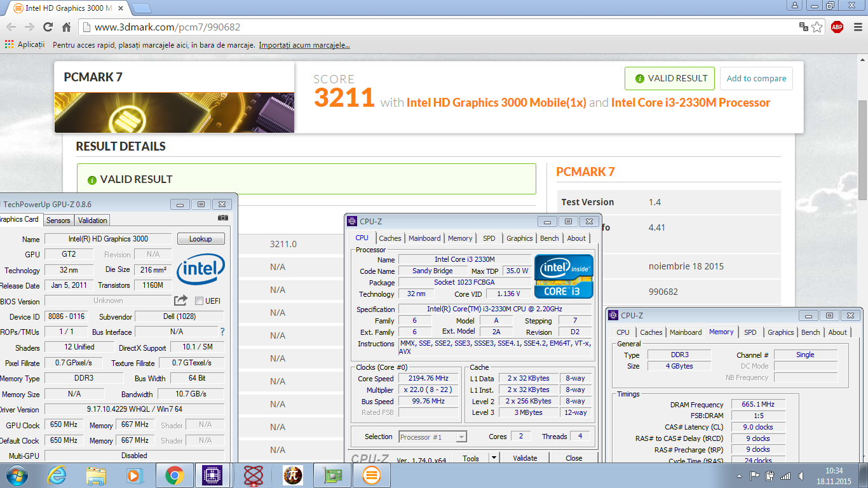Open Memory tab in CPU-Z processor window
Viewport: 868px width, 488px height.
point(460,238)
